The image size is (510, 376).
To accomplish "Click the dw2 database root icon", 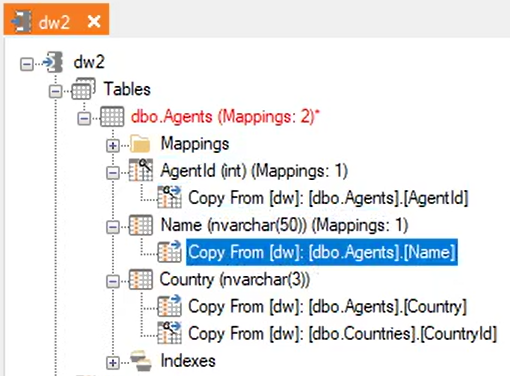I will (53, 62).
